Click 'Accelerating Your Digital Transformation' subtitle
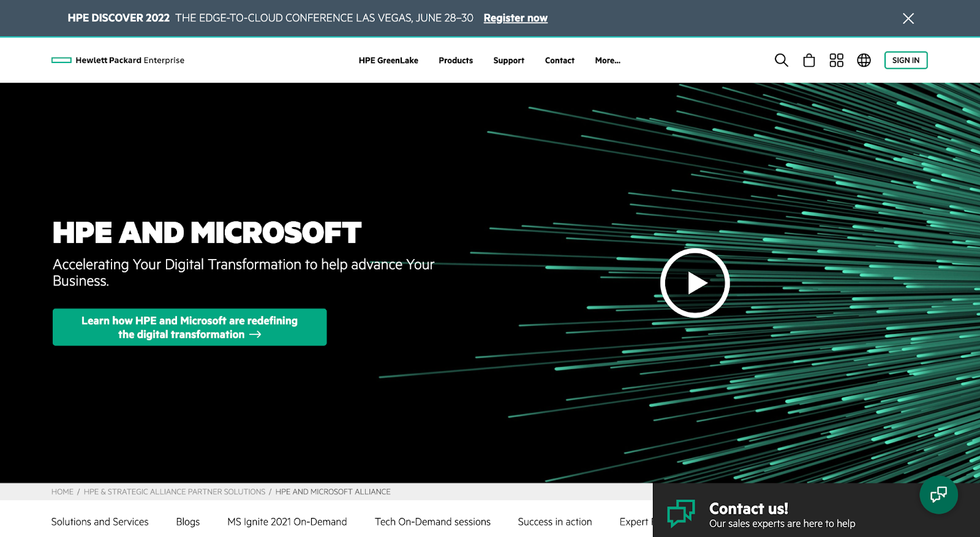 (x=244, y=272)
